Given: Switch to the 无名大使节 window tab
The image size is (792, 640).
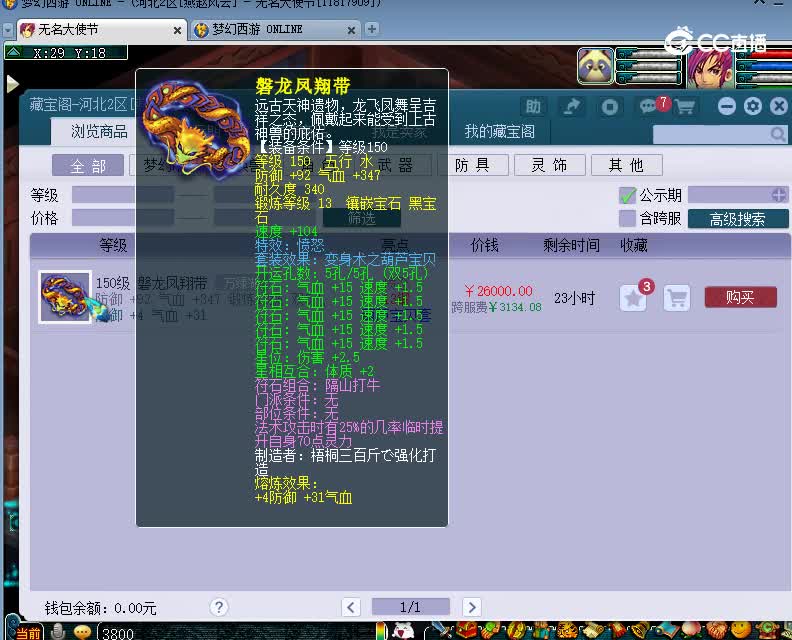Looking at the screenshot, I should coord(101,30).
